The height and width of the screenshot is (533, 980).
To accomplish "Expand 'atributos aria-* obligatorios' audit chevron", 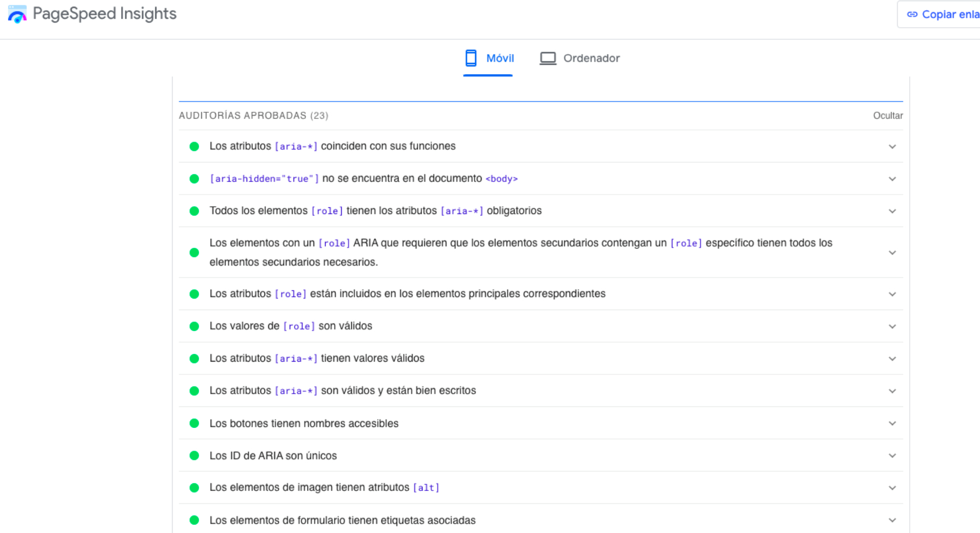I will pyautogui.click(x=892, y=211).
